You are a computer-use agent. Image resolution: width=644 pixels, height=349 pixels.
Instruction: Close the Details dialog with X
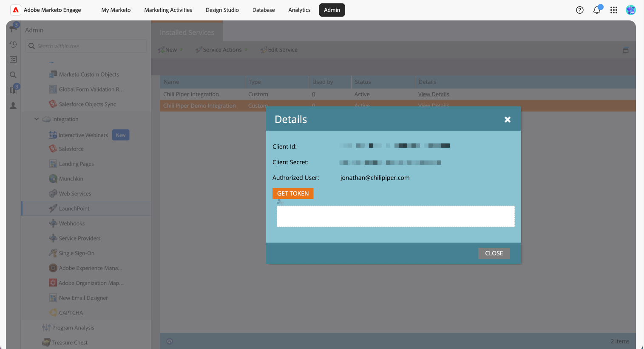coord(507,120)
